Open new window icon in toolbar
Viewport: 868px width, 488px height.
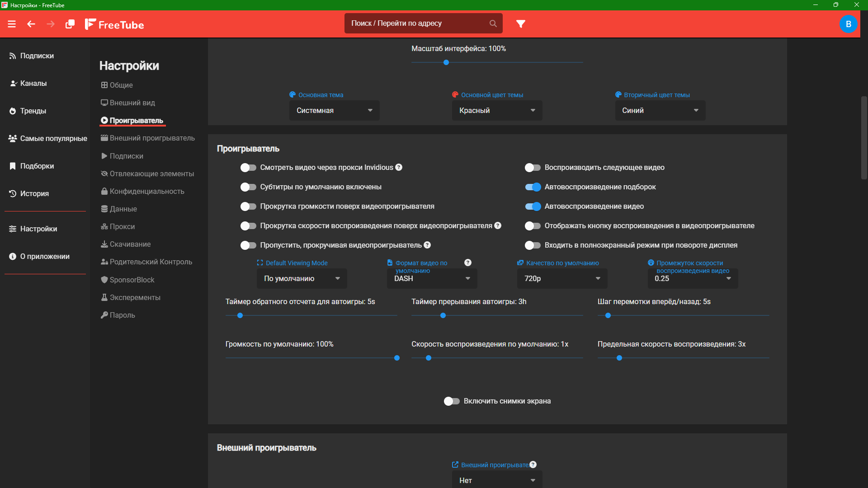tap(70, 24)
